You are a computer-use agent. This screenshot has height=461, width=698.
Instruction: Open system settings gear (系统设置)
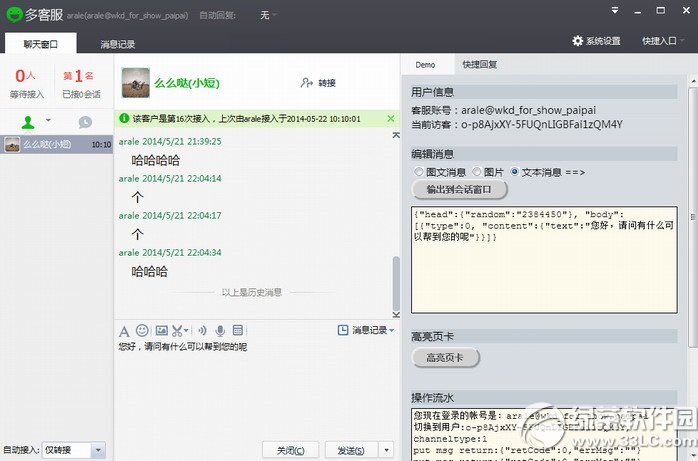[x=597, y=41]
